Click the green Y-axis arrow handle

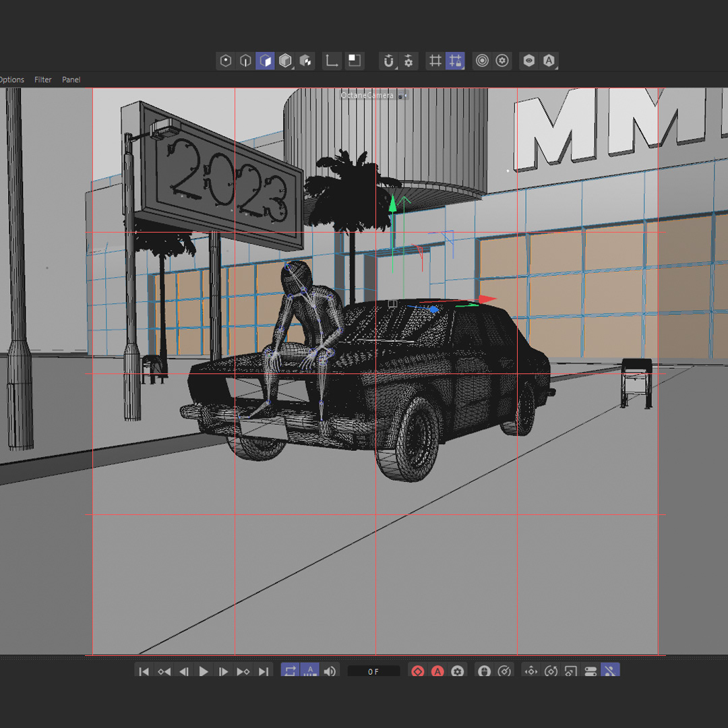[393, 204]
